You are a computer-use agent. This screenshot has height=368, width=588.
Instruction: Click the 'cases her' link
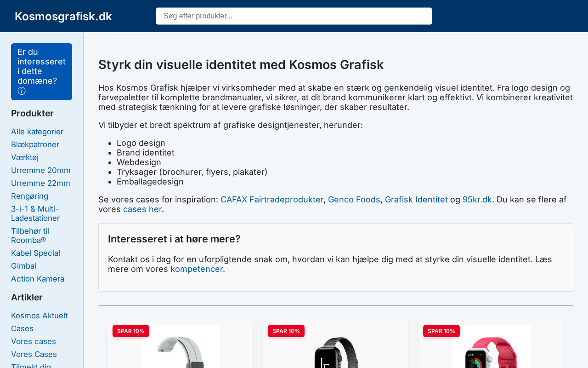pyautogui.click(x=142, y=209)
